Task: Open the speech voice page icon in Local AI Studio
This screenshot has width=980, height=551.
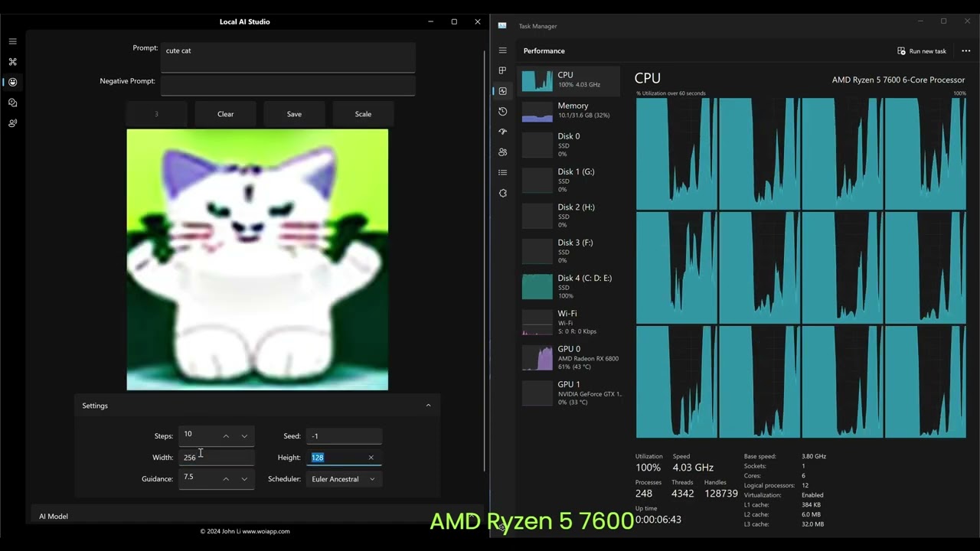Action: [x=12, y=123]
